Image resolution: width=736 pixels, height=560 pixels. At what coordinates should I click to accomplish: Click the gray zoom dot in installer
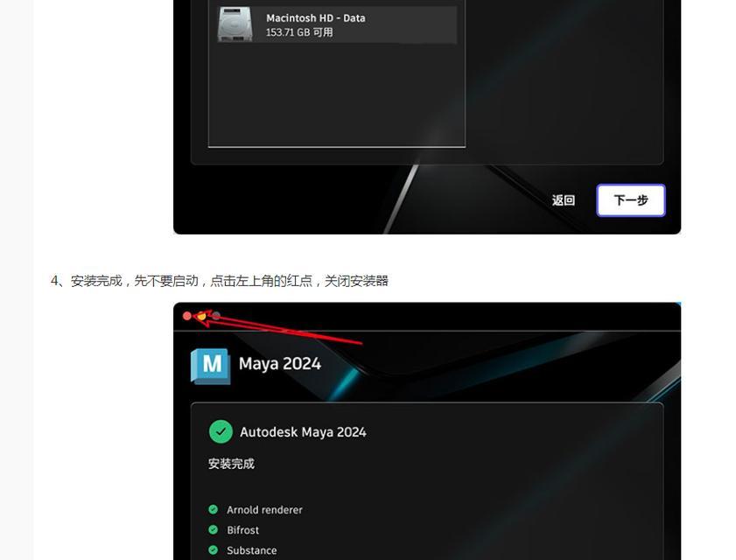(x=216, y=316)
